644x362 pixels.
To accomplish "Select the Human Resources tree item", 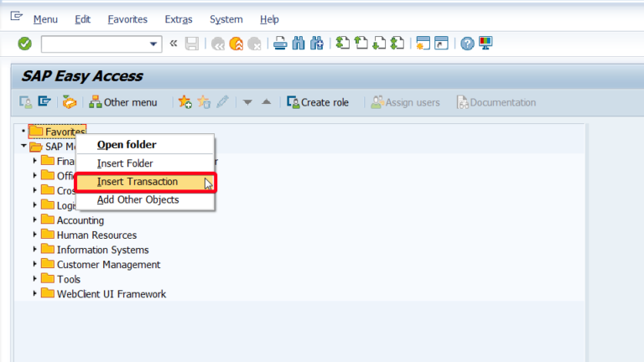I will pyautogui.click(x=96, y=235).
